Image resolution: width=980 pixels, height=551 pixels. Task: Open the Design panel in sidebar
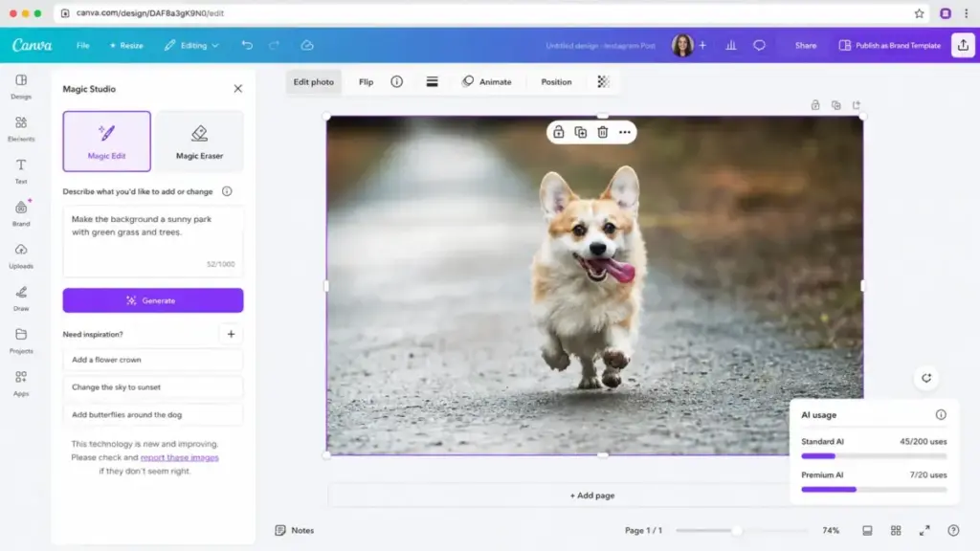pos(21,86)
